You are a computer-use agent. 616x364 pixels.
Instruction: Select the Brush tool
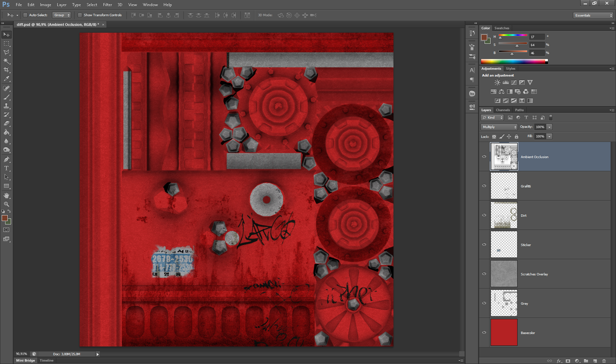(x=6, y=97)
